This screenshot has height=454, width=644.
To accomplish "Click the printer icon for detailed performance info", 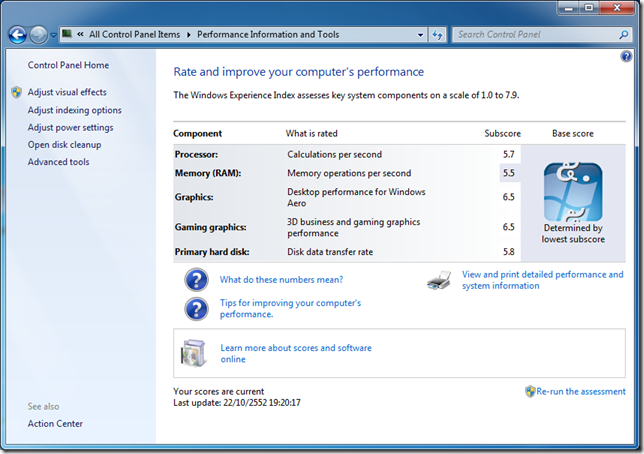I will point(439,280).
